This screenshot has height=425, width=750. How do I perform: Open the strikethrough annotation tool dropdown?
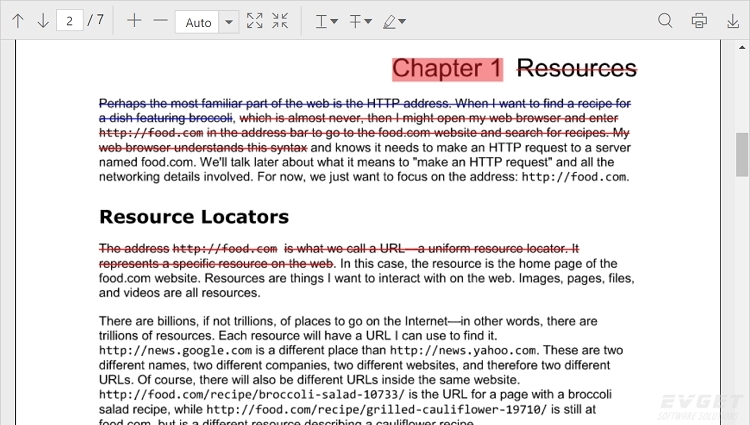[x=361, y=20]
